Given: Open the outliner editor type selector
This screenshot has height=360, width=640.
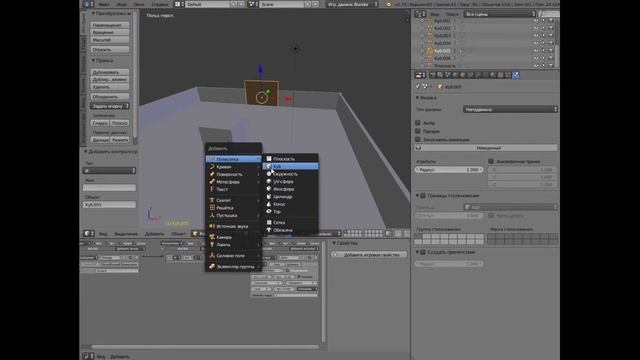Looking at the screenshot, I should coord(420,14).
